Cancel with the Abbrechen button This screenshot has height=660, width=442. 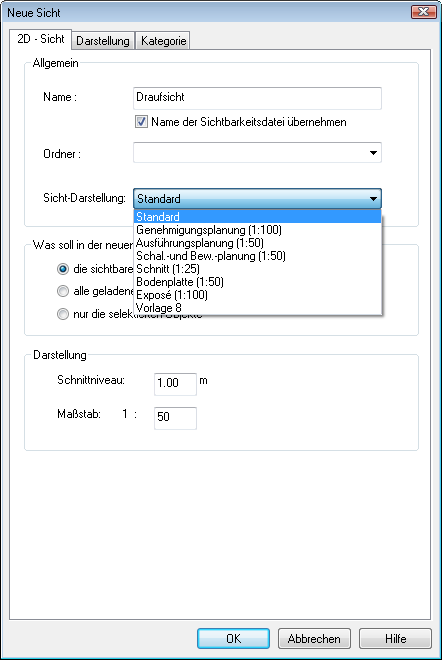(x=314, y=639)
